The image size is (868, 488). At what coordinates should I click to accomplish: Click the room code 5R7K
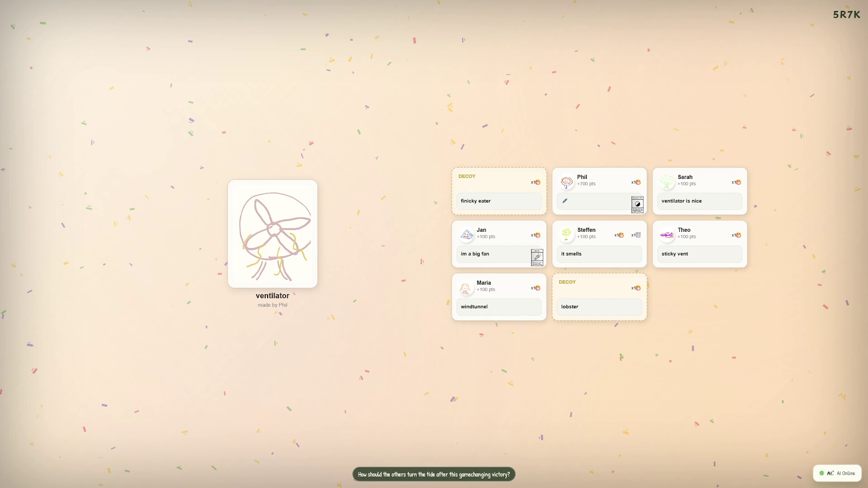(x=847, y=14)
